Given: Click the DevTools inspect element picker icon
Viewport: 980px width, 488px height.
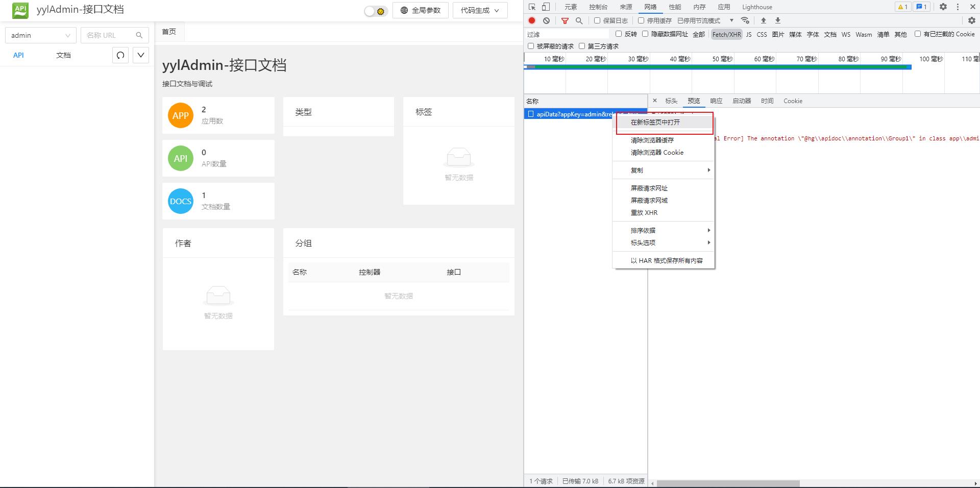Looking at the screenshot, I should (532, 7).
